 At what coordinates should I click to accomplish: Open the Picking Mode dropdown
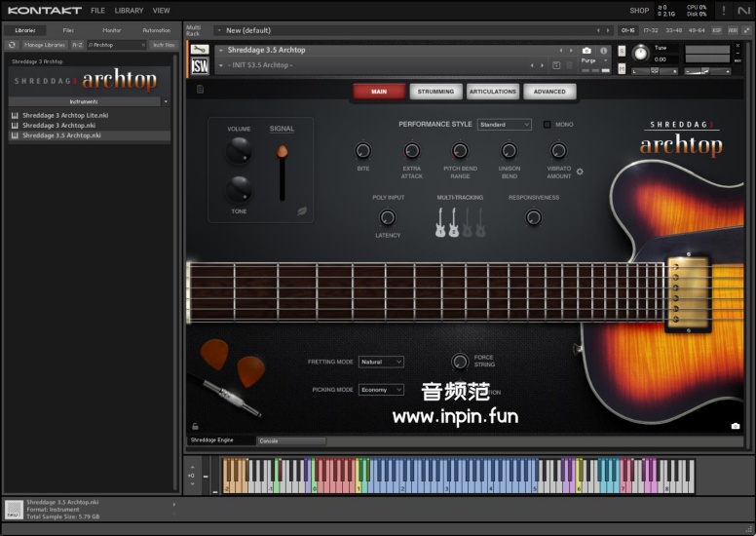tap(381, 390)
